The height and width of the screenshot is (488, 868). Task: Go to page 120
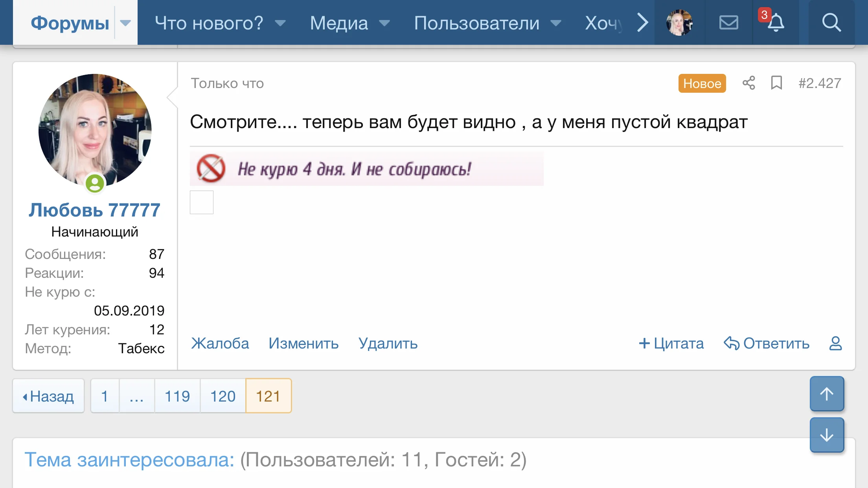click(x=223, y=396)
